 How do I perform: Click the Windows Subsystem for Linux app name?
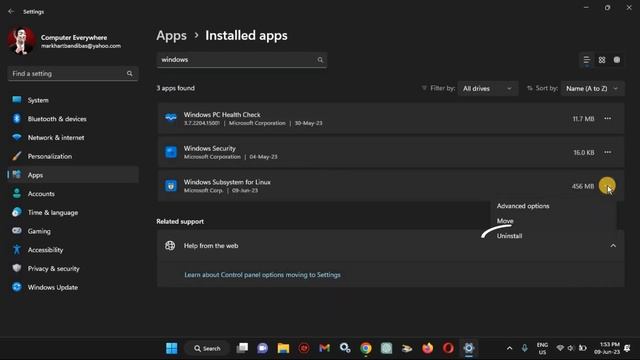coord(227,182)
